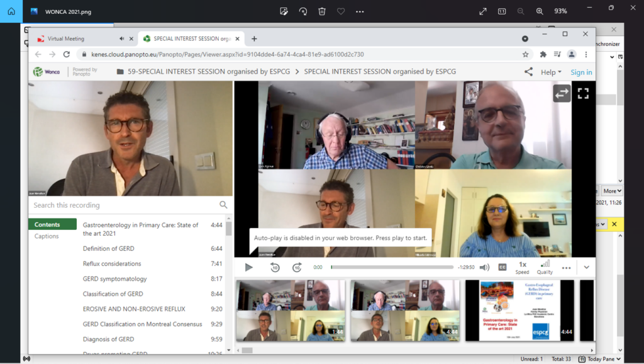The image size is (644, 364).
Task: Swap primary and secondary video streams
Action: pos(562,93)
